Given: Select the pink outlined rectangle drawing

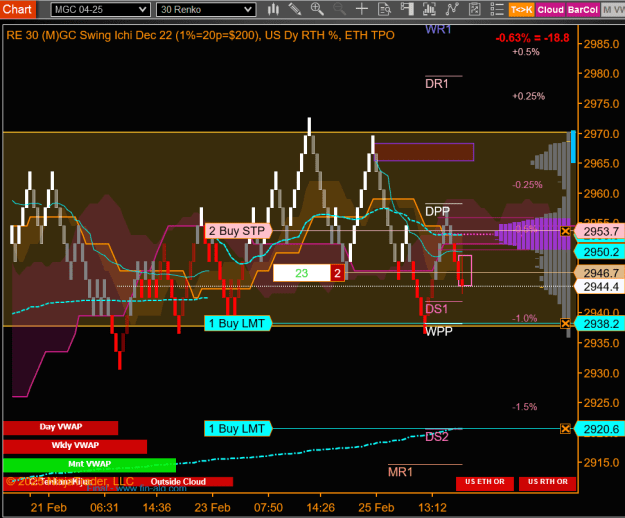Looking at the screenshot, I should [x=465, y=271].
